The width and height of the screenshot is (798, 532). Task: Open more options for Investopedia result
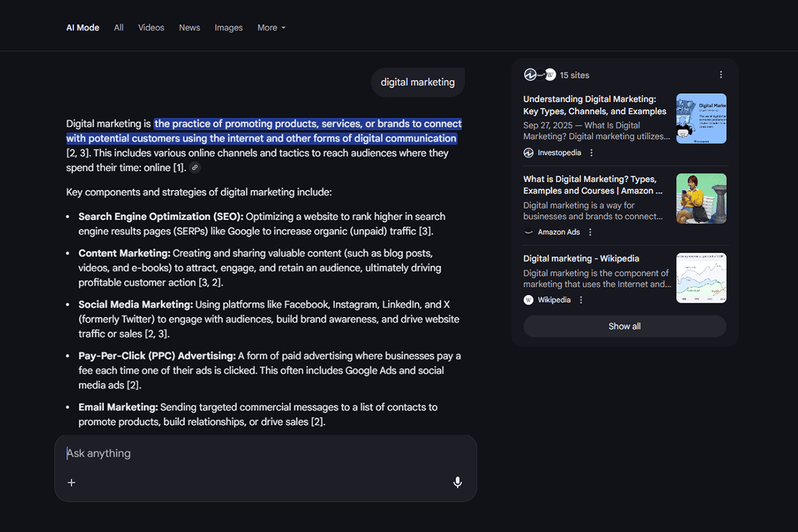coord(591,153)
